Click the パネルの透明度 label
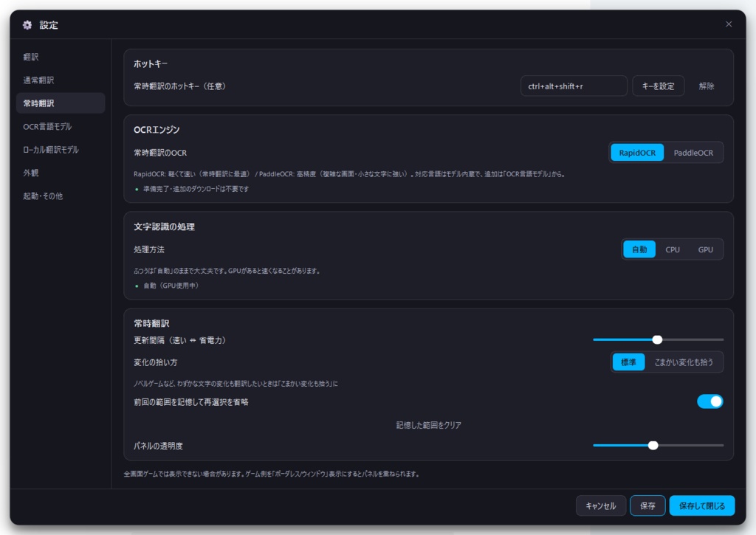This screenshot has width=756, height=535. pos(158,446)
